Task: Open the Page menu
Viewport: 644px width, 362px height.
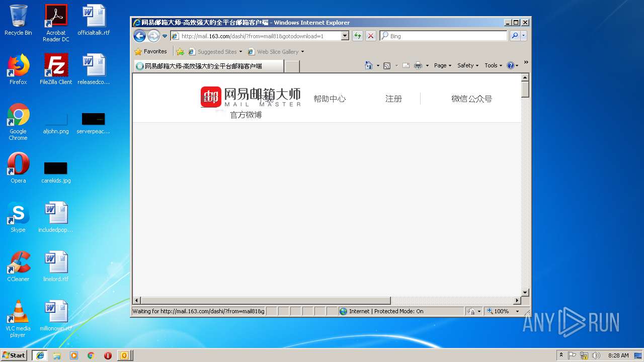Action: [443, 65]
